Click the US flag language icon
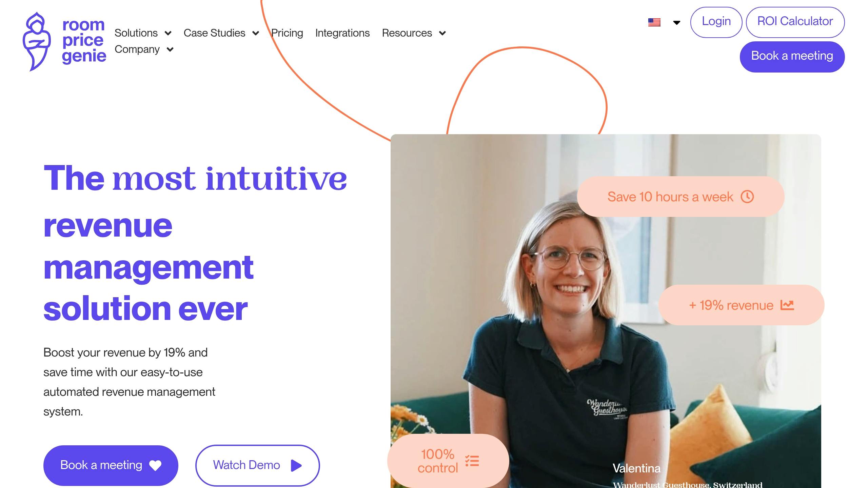 click(654, 22)
